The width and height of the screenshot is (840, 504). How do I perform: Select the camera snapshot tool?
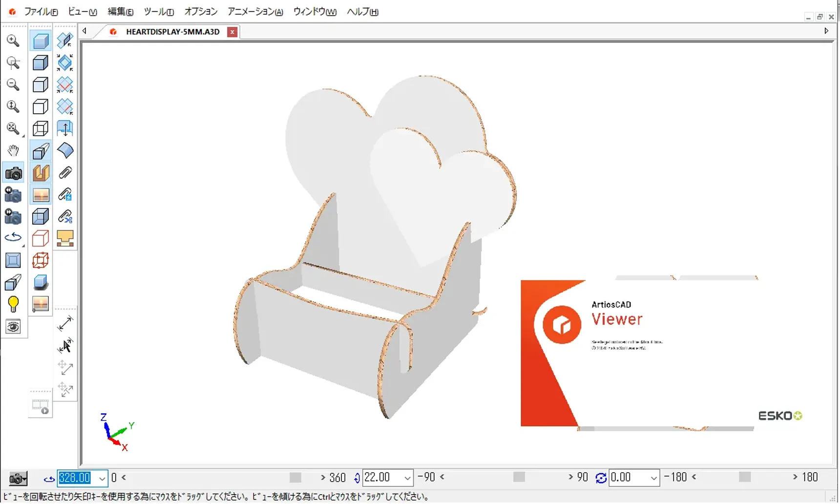point(13,172)
